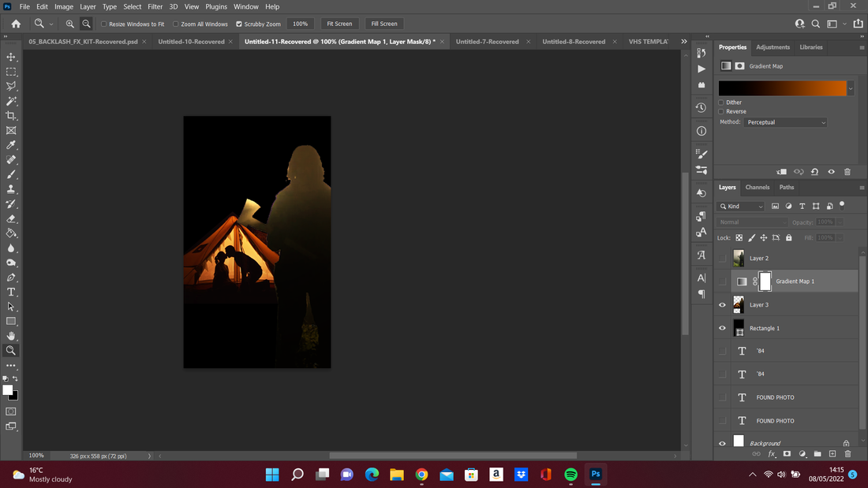868x488 pixels.
Task: Open the Method Perceptual dropdown
Action: click(x=785, y=122)
